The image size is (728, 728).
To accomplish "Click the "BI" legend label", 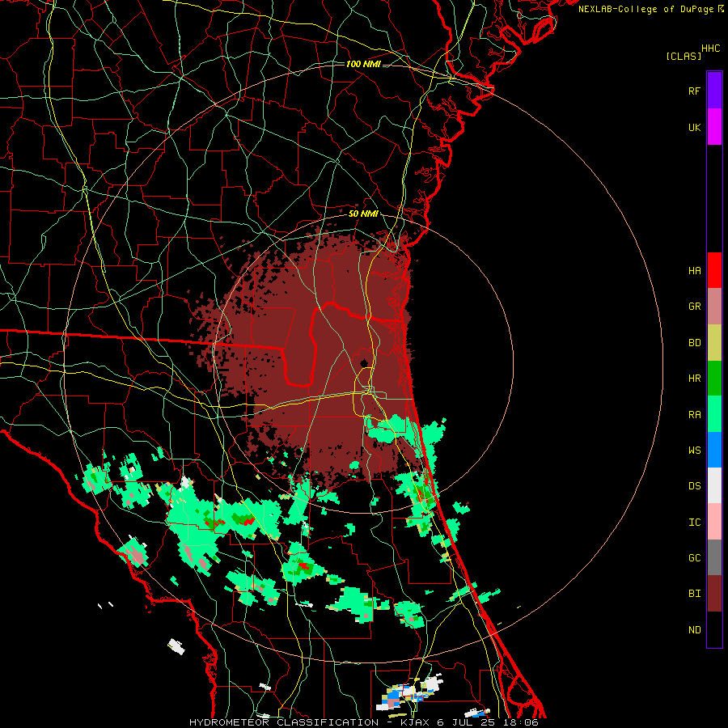I will click(694, 594).
